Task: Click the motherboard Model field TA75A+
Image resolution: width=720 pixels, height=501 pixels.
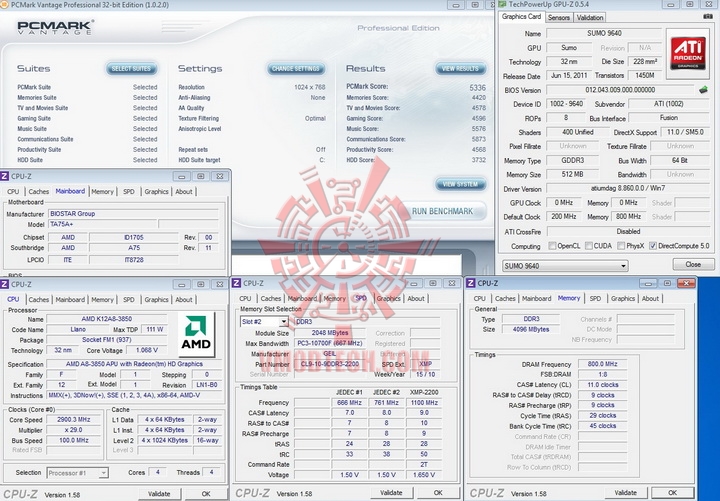Action: pyautogui.click(x=102, y=224)
